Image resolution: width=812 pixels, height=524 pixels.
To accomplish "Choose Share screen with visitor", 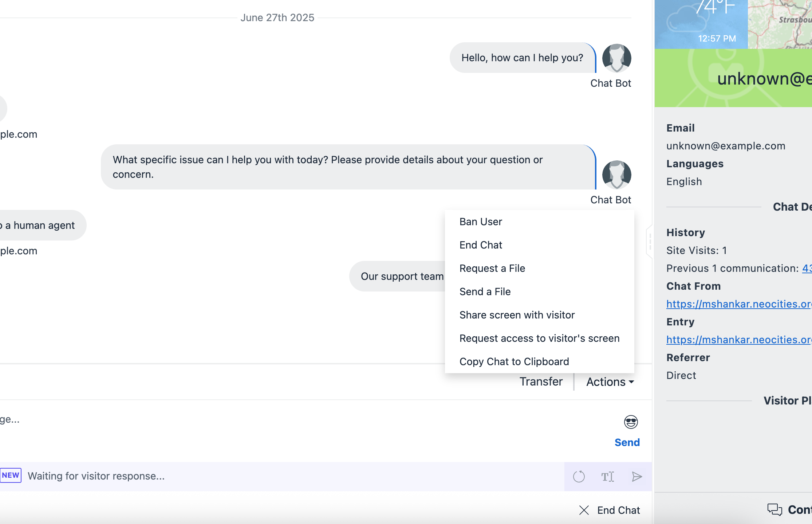I will (517, 315).
